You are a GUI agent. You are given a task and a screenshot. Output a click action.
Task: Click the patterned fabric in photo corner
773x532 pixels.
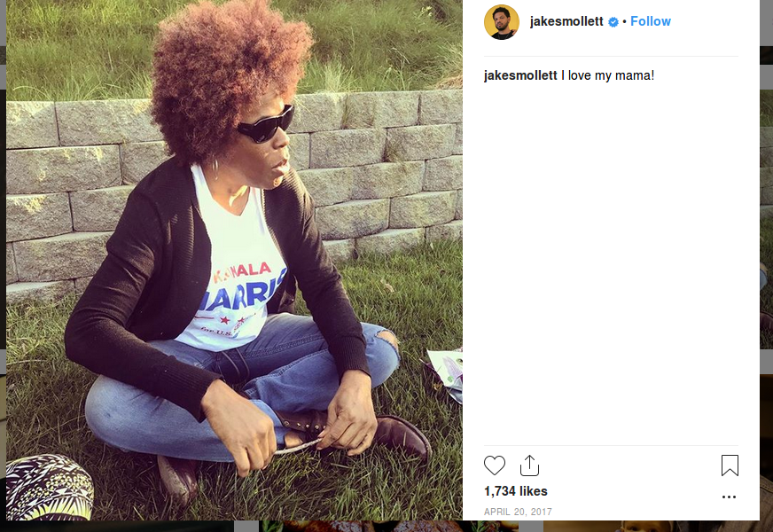48,487
